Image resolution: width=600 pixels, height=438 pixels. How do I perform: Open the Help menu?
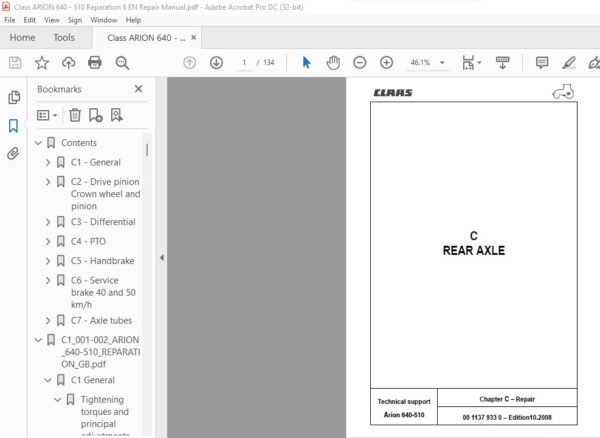click(133, 20)
